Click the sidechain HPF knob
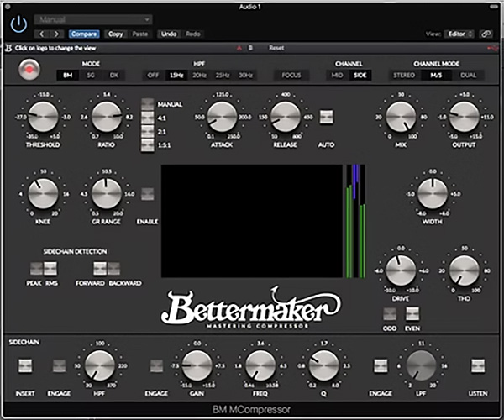Viewport: 504px width, 420px height. click(100, 365)
